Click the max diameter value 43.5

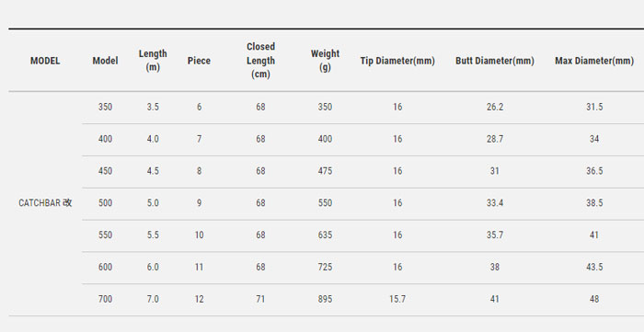pyautogui.click(x=594, y=267)
